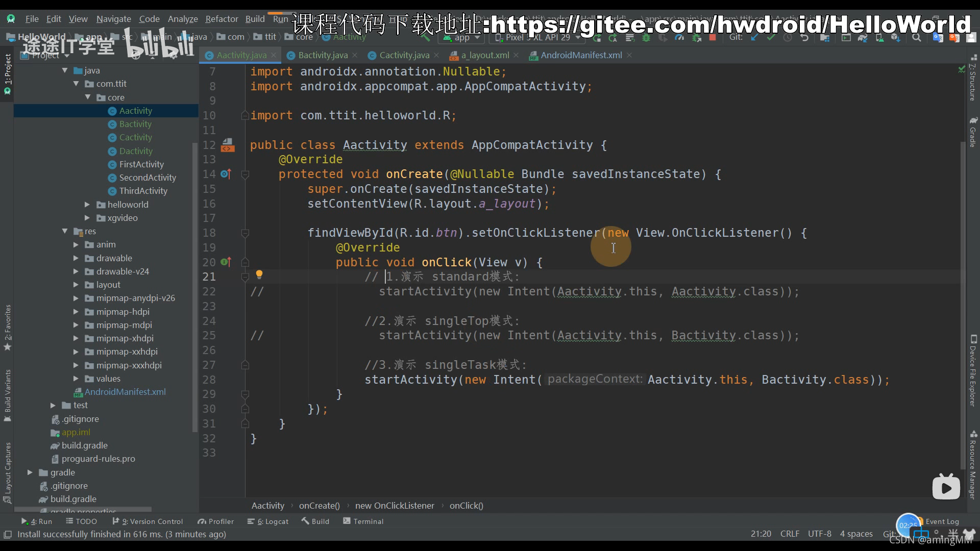Collapse the com.ttit package
This screenshot has height=551, width=980.
[76, 84]
